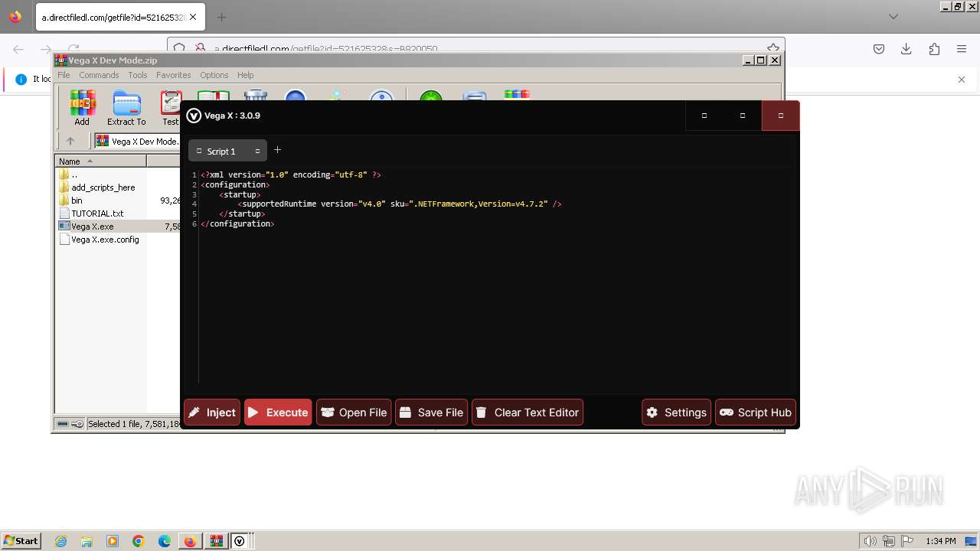Clear Text Editor contents
980x551 pixels.
[x=528, y=412]
